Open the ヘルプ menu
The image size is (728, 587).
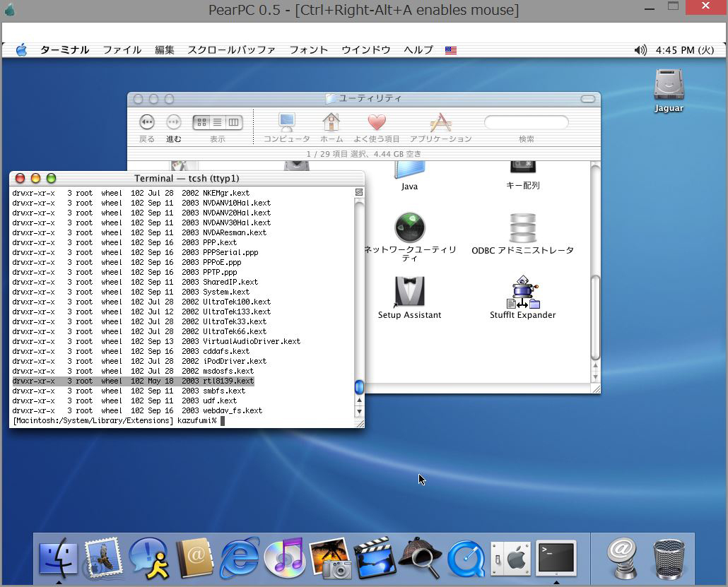click(418, 50)
